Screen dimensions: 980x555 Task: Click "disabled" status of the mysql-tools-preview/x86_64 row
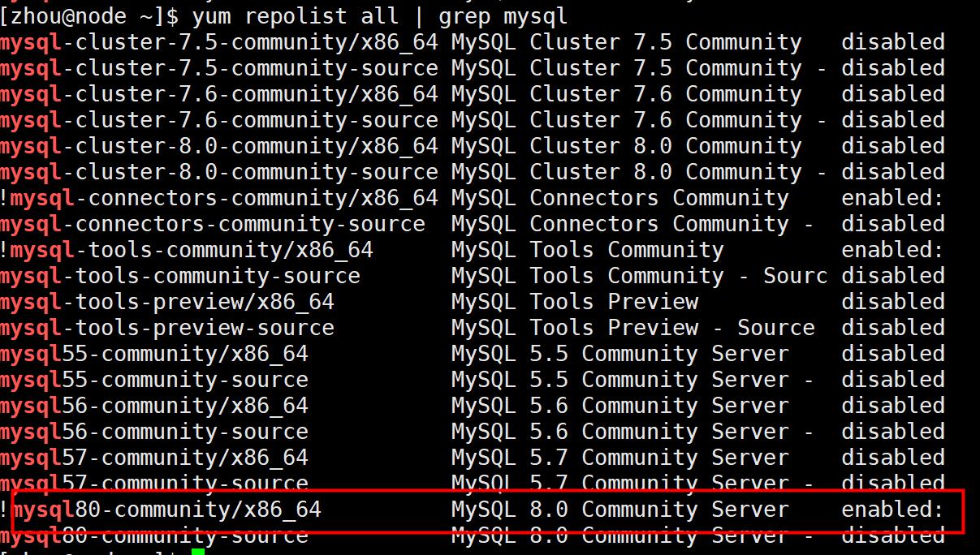[893, 302]
